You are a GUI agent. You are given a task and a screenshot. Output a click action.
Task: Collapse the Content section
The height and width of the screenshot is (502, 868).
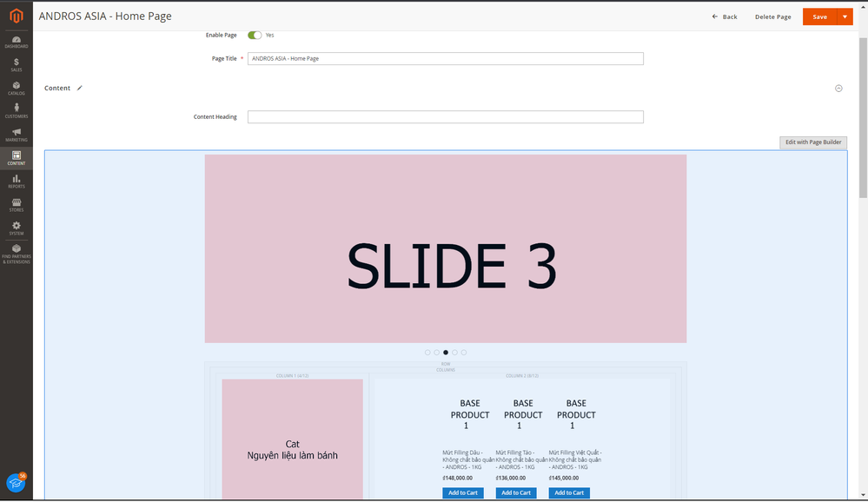pos(838,89)
